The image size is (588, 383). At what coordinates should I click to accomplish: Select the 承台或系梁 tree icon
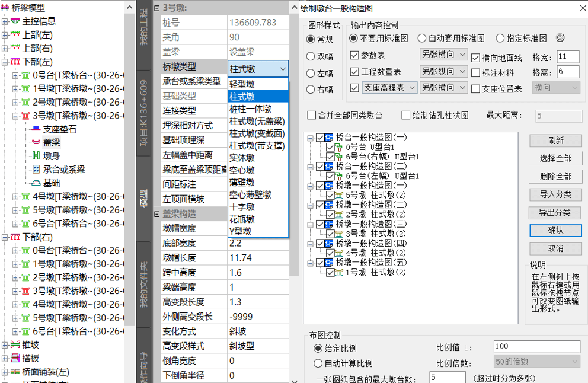[x=36, y=170]
